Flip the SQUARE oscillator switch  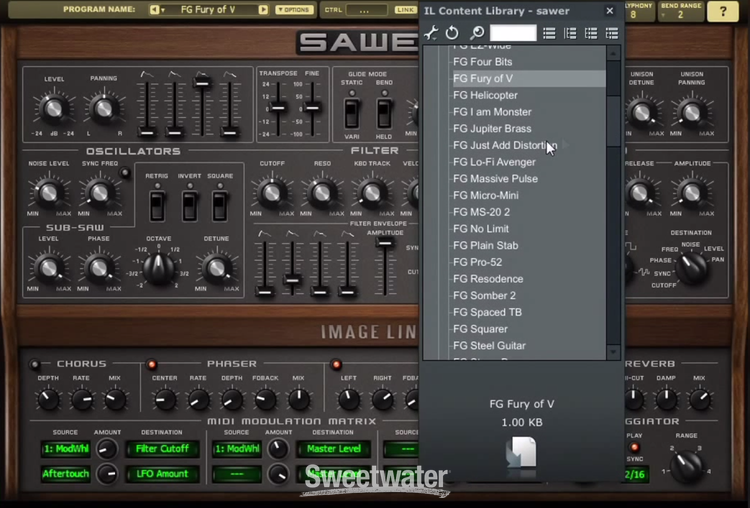(x=220, y=206)
